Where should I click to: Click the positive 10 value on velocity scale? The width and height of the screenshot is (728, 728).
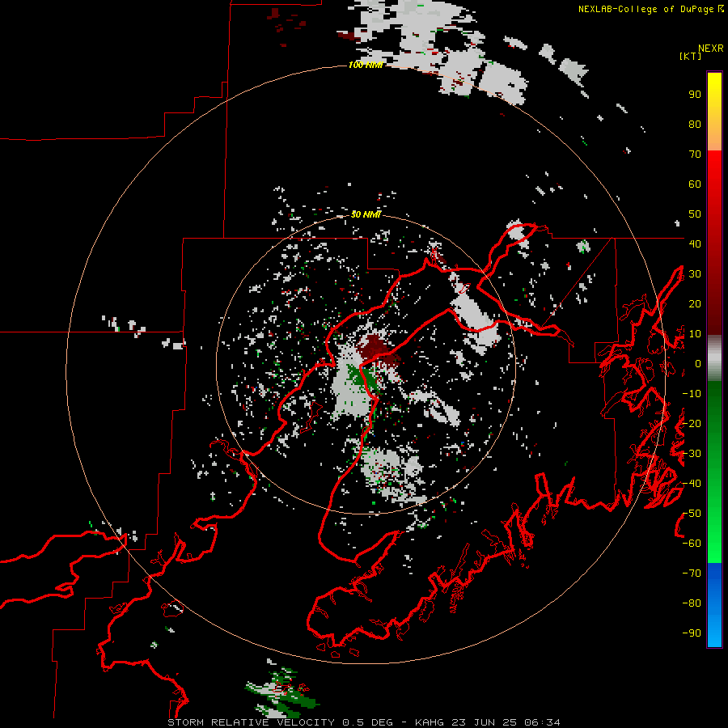tap(695, 334)
